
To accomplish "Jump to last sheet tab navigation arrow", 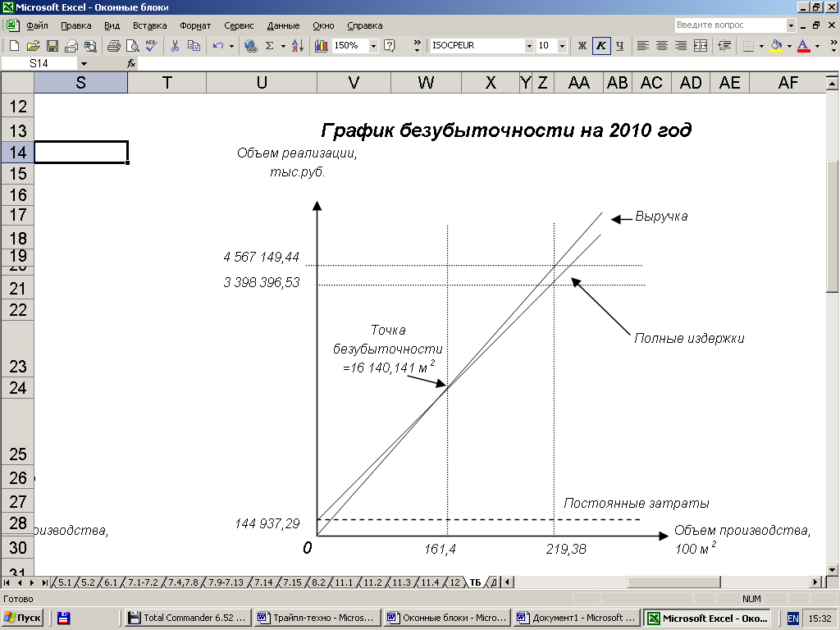I will (44, 582).
